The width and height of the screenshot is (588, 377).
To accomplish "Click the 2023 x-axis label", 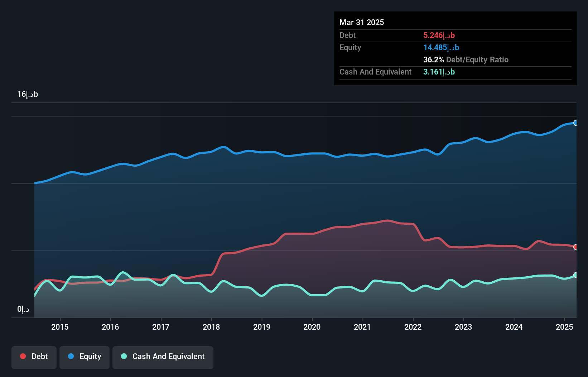I will point(463,327).
